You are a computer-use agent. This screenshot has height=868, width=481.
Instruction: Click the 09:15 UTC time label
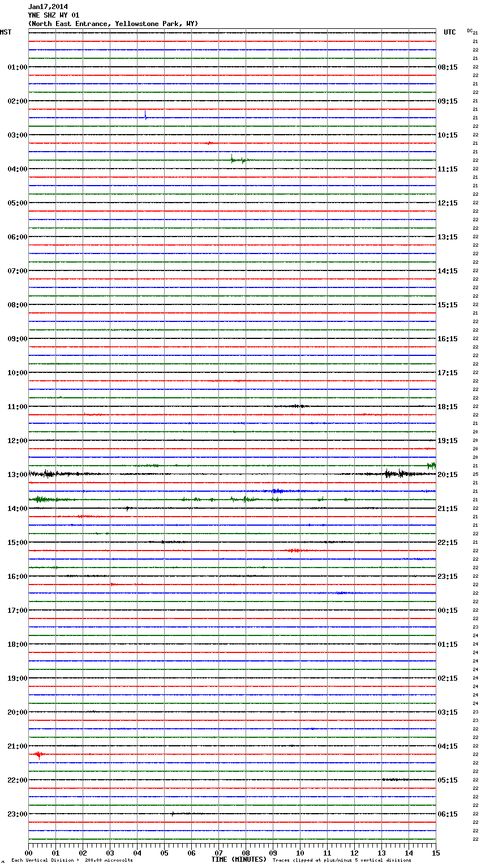click(x=448, y=101)
